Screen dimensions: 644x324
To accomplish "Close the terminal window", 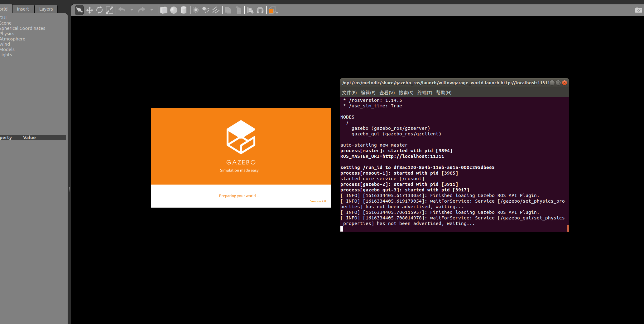I will point(565,83).
